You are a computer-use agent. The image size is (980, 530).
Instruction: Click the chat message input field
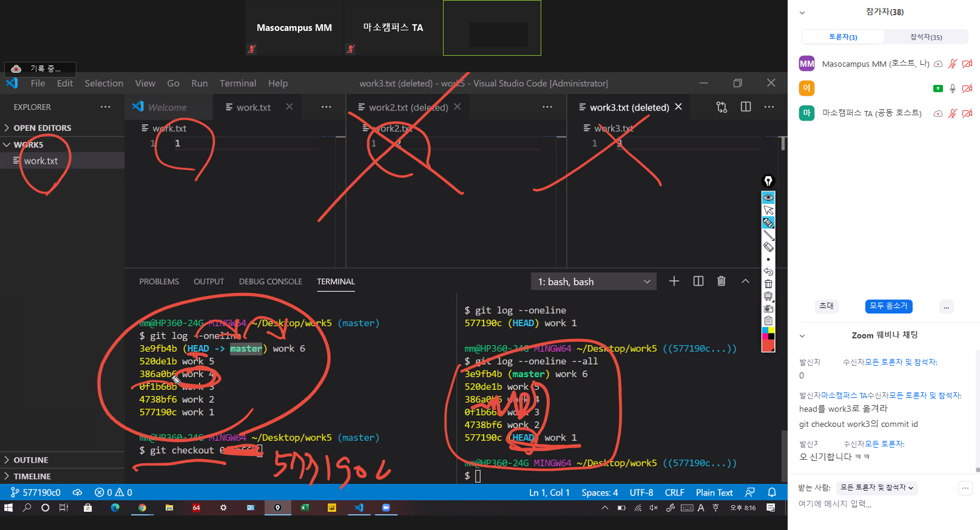click(874, 504)
